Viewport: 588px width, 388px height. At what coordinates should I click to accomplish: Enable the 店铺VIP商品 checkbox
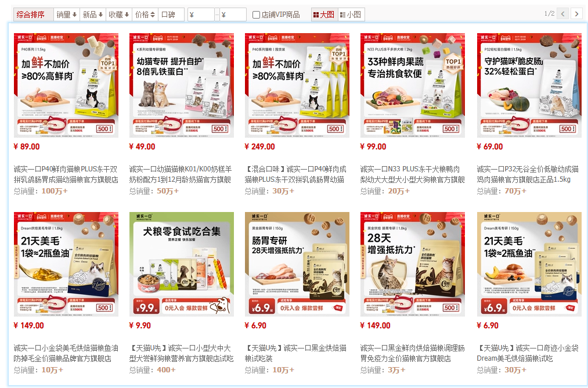256,15
